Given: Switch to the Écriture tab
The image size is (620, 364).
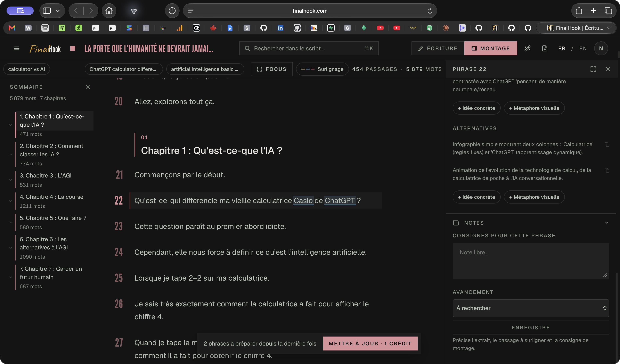Looking at the screenshot, I should 438,48.
